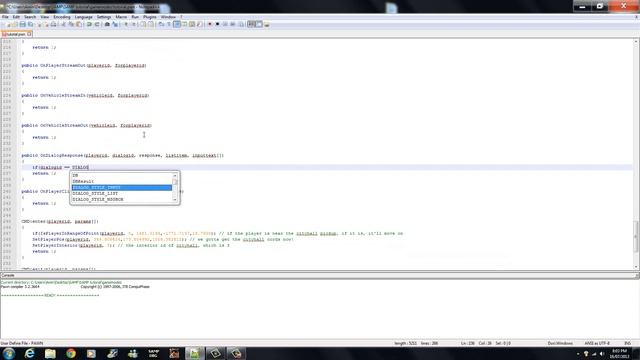The image size is (640, 360).
Task: Click the editor vertical scrollbar thumb
Action: (636, 236)
